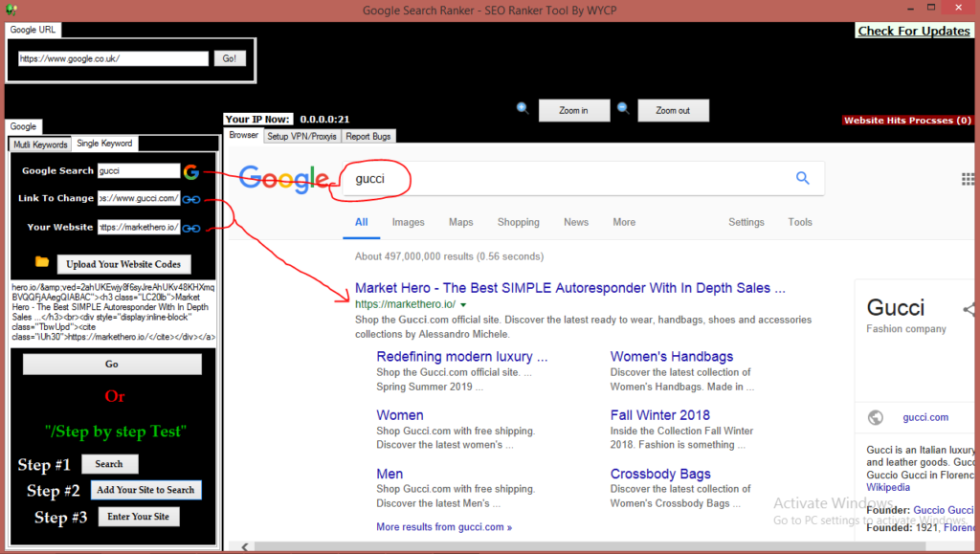Click More results from gucci.com link
The width and height of the screenshot is (980, 554).
point(444,527)
